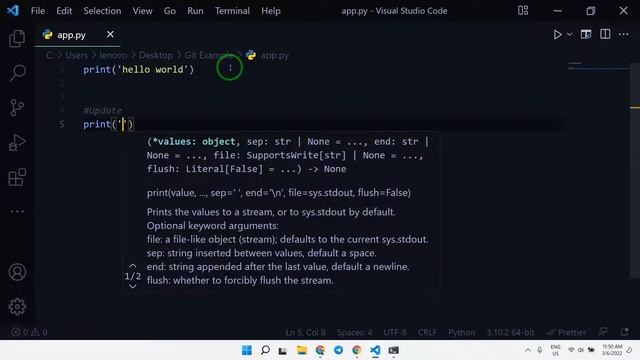Split the editor to the right
640x360 pixels.
coord(605,34)
